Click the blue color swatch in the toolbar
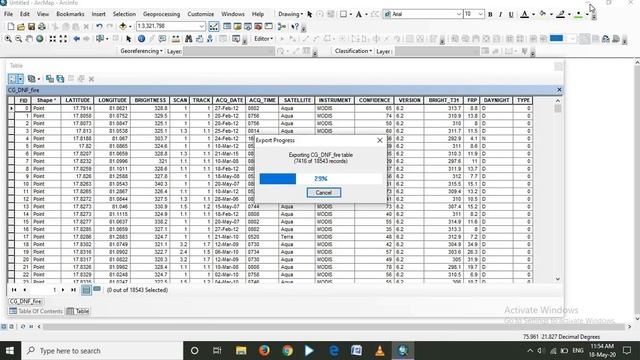 point(556,39)
